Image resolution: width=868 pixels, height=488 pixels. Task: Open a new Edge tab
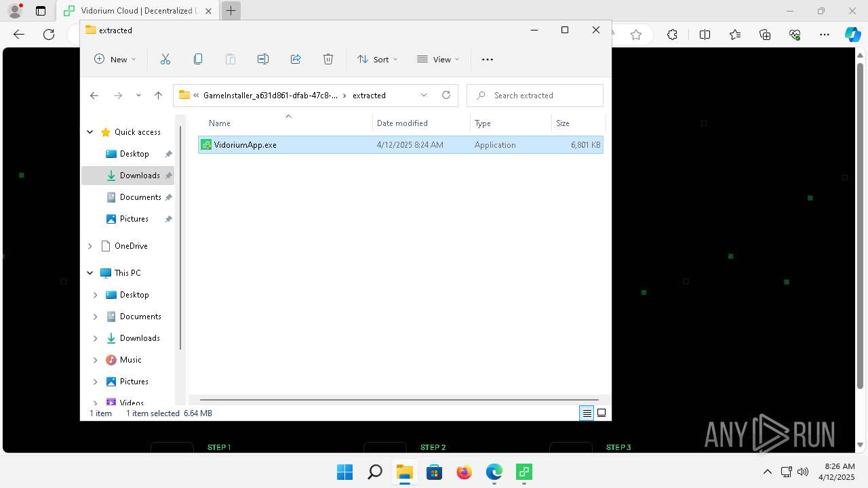231,11
